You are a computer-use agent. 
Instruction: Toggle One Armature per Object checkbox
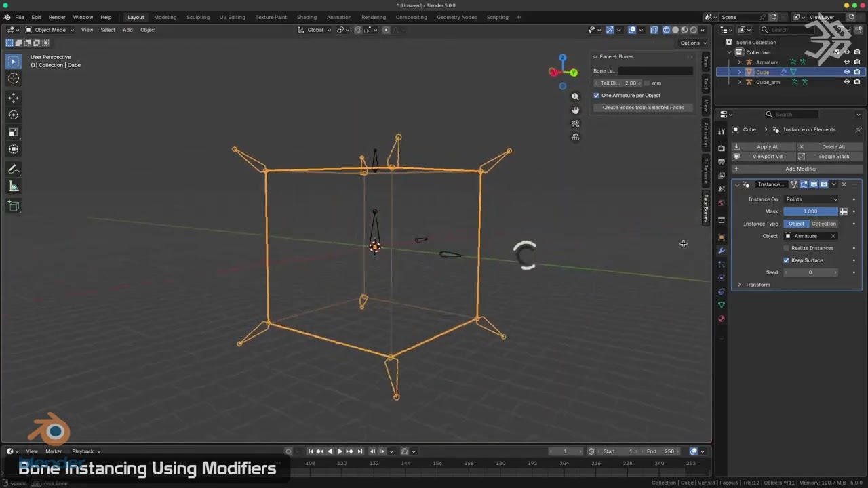click(x=597, y=95)
